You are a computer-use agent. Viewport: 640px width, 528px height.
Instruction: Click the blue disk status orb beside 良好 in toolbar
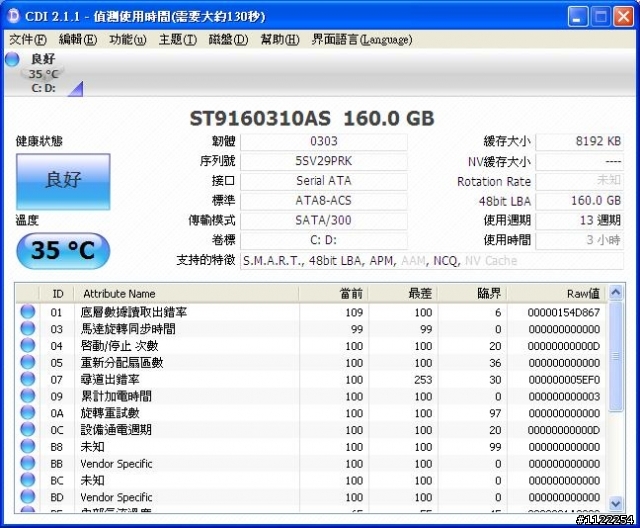pyautogui.click(x=12, y=60)
